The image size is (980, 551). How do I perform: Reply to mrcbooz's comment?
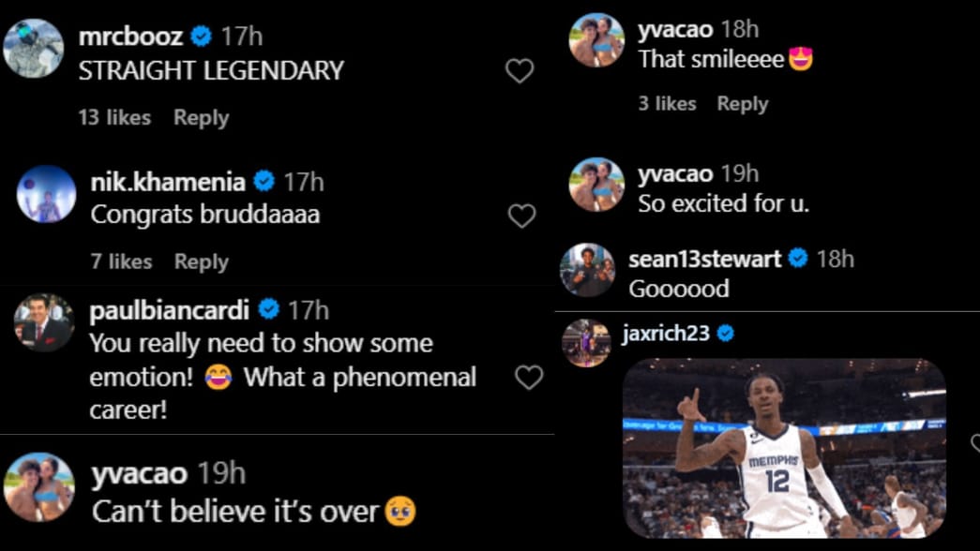201,118
